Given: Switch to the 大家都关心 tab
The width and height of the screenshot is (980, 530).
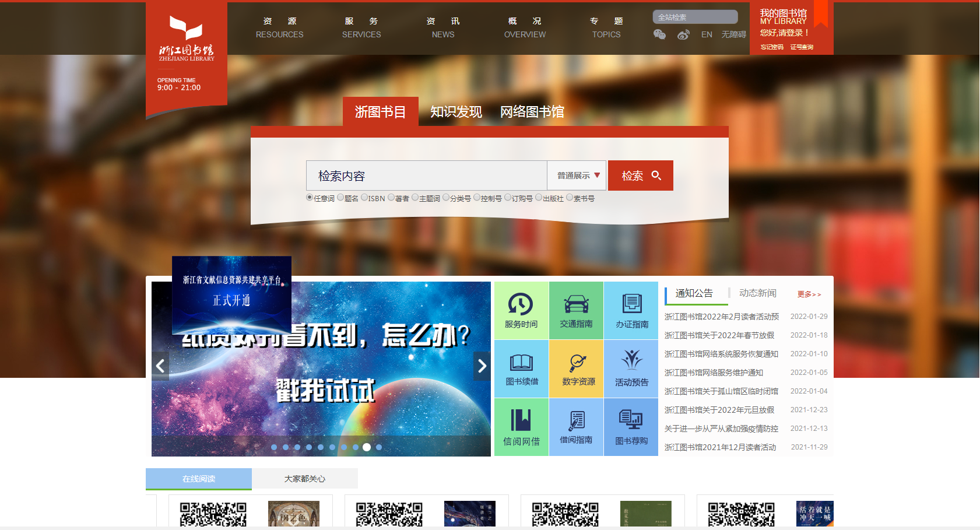Looking at the screenshot, I should coord(305,479).
